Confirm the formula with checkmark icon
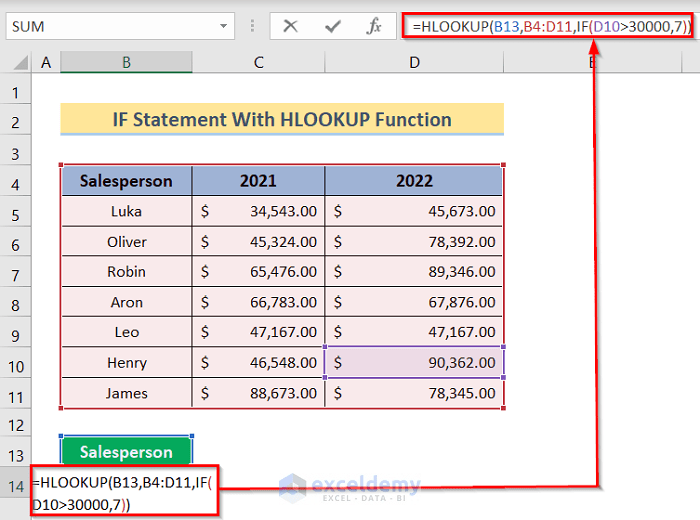 click(x=333, y=26)
